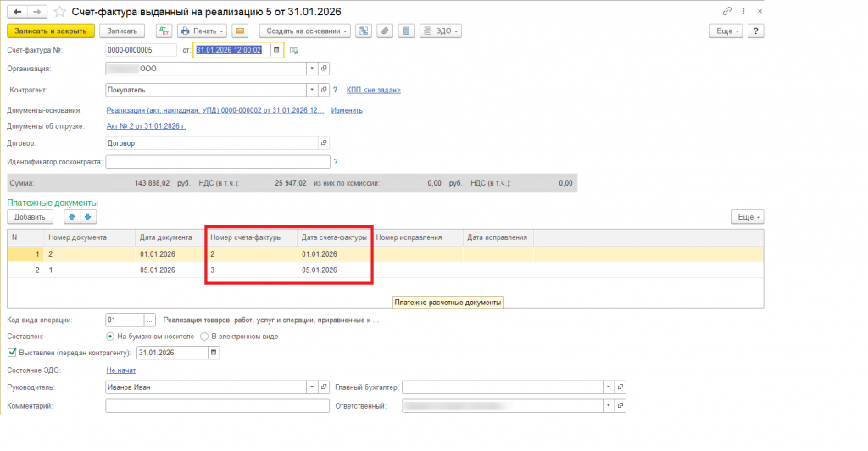868x451 pixels.
Task: Send document by email envelope icon
Action: pyautogui.click(x=240, y=31)
